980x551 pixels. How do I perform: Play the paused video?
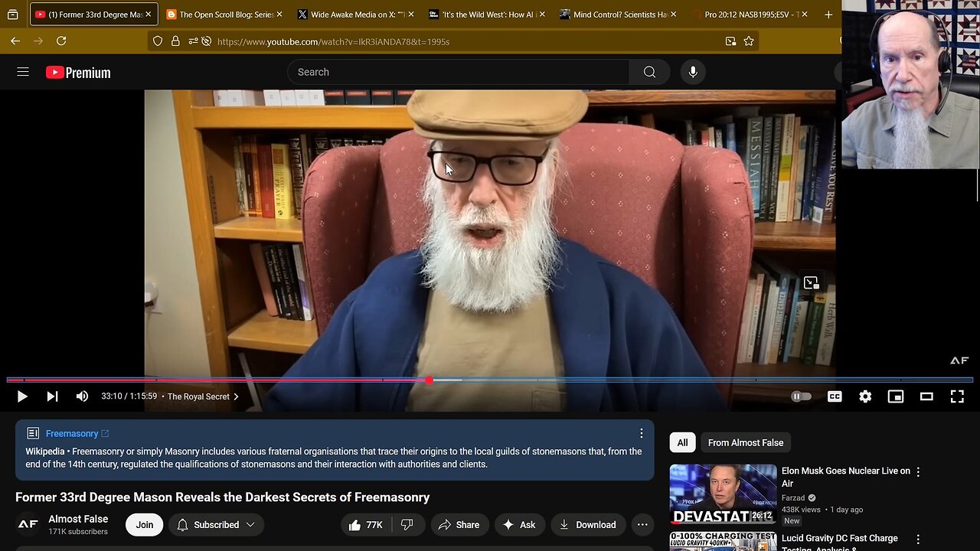tap(22, 396)
